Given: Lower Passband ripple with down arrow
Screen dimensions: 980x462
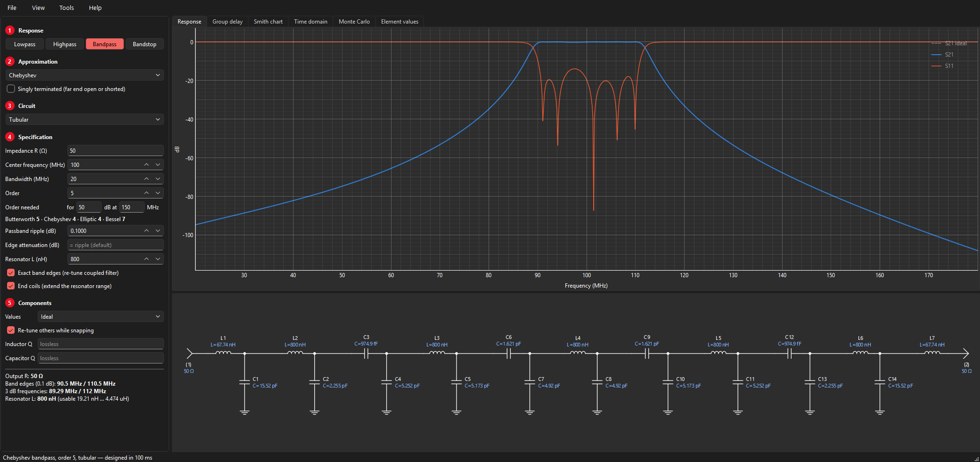Looking at the screenshot, I should pyautogui.click(x=158, y=231).
